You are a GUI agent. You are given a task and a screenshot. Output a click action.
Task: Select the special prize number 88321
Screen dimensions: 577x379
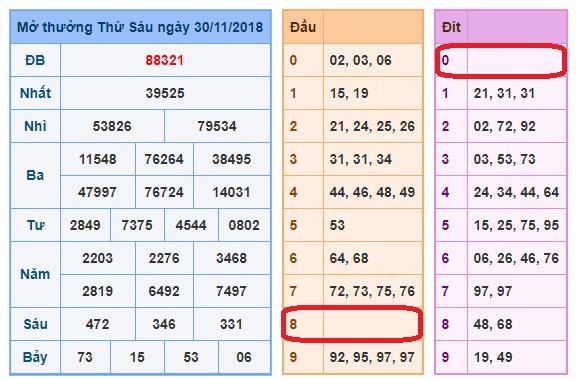(164, 60)
